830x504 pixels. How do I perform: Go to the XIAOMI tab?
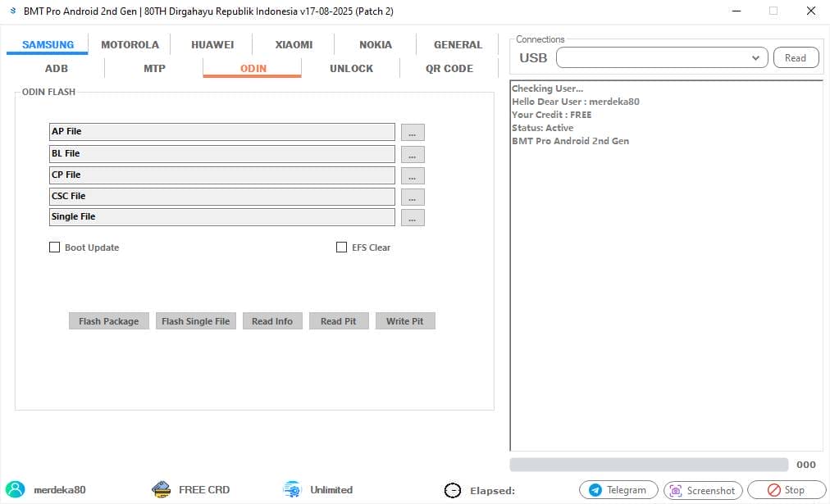[294, 44]
